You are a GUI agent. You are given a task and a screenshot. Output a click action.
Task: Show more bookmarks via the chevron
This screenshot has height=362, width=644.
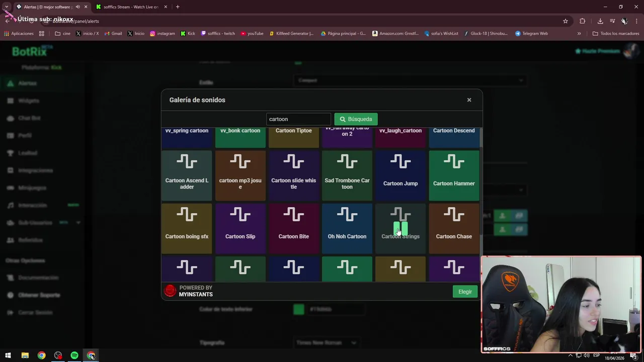pyautogui.click(x=579, y=34)
